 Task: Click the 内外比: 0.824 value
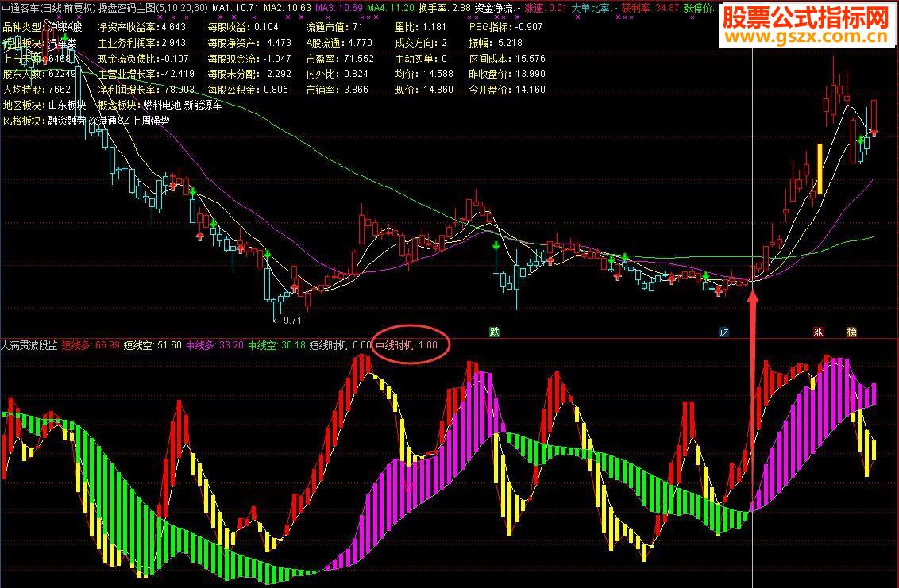[337, 74]
